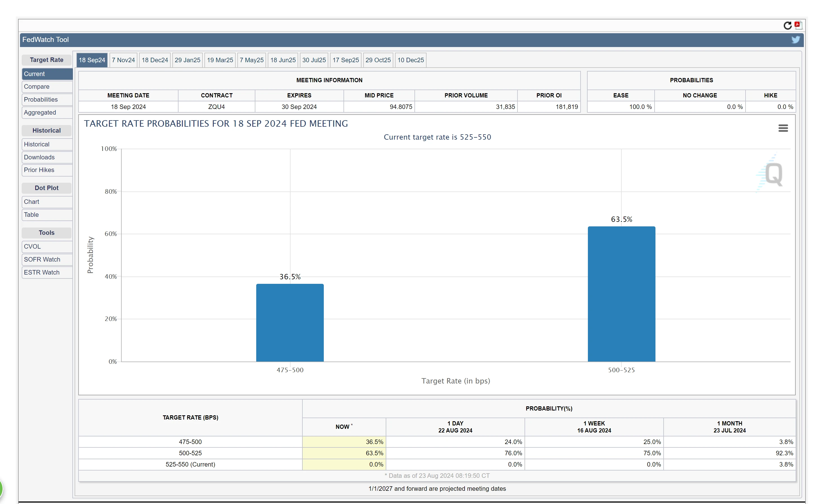This screenshot has height=504, width=821.
Task: Launch the CVOL tool
Action: click(x=47, y=247)
